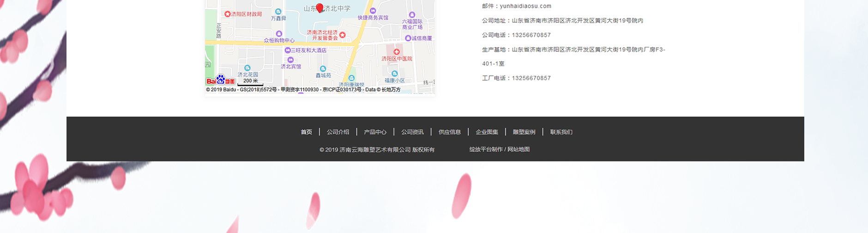This screenshot has width=868, height=233.
Task: Click the 公司地址 address line
Action: point(562,21)
